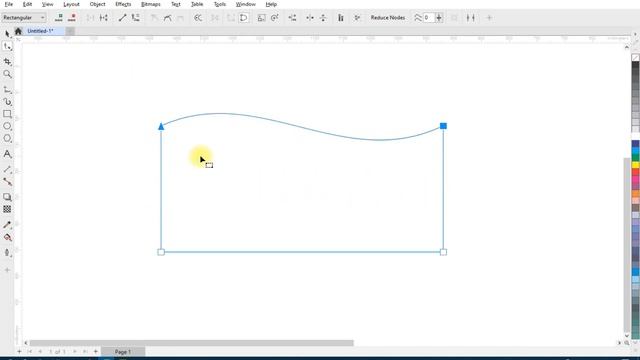Click the Reduce Nodes button
This screenshot has width=640, height=360.
point(388,18)
